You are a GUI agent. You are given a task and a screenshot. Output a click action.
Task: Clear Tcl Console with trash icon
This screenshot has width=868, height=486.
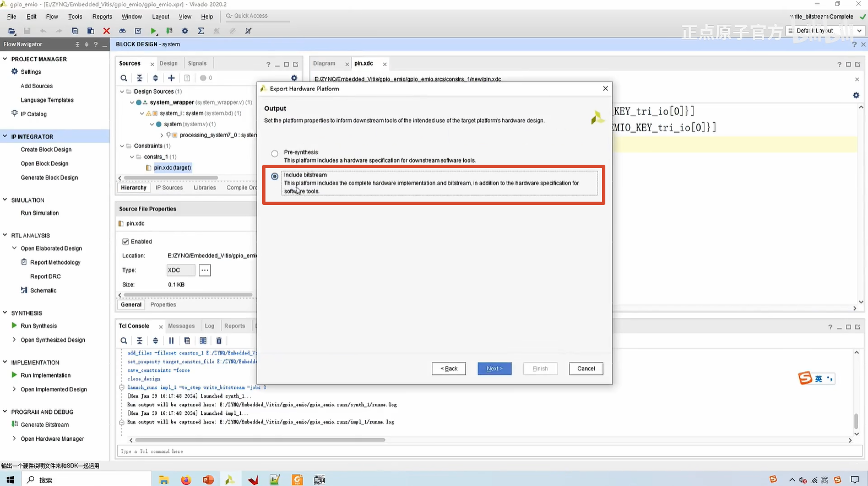coord(219,341)
